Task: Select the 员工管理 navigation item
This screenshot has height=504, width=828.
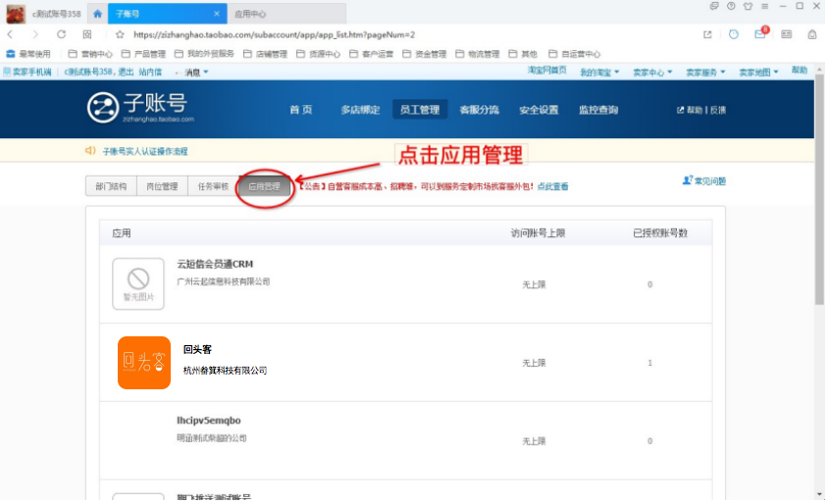Action: (x=420, y=110)
